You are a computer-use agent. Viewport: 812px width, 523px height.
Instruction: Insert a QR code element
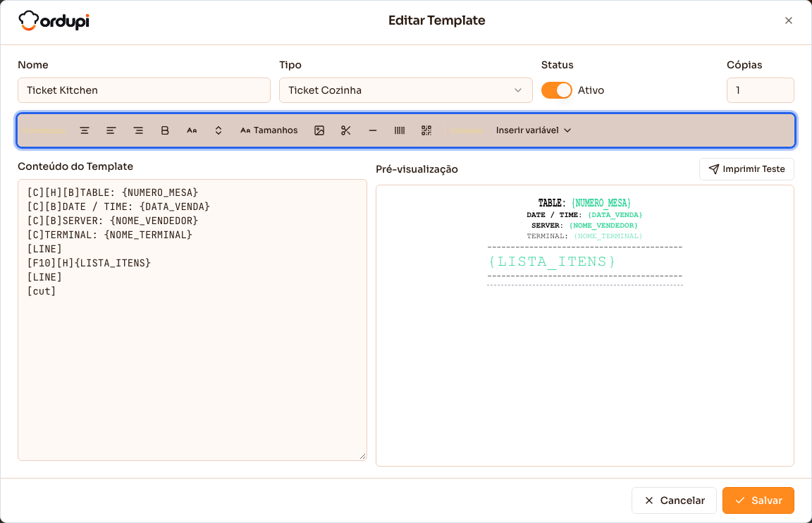(426, 130)
